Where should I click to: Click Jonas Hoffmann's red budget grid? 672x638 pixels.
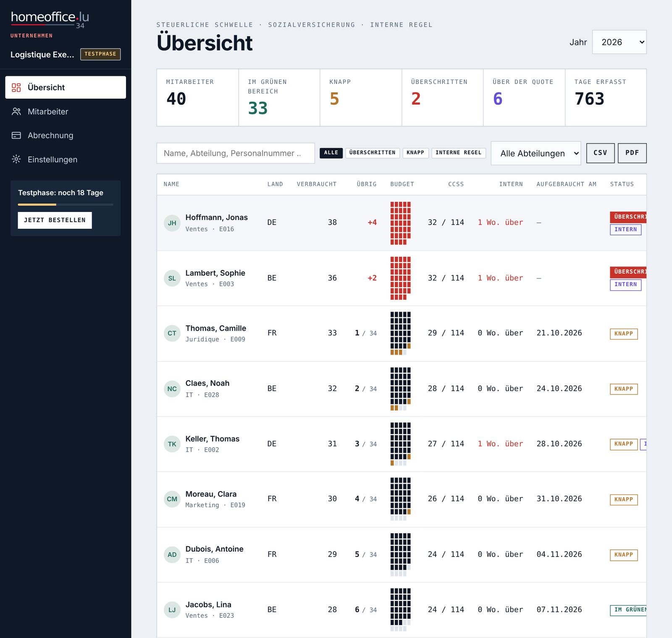coord(400,223)
